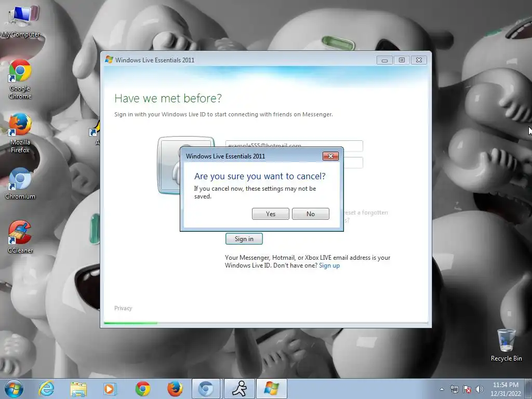Screen dimensions: 532x399
Task: Open Windows Explorer from taskbar
Action: pyautogui.click(x=78, y=389)
